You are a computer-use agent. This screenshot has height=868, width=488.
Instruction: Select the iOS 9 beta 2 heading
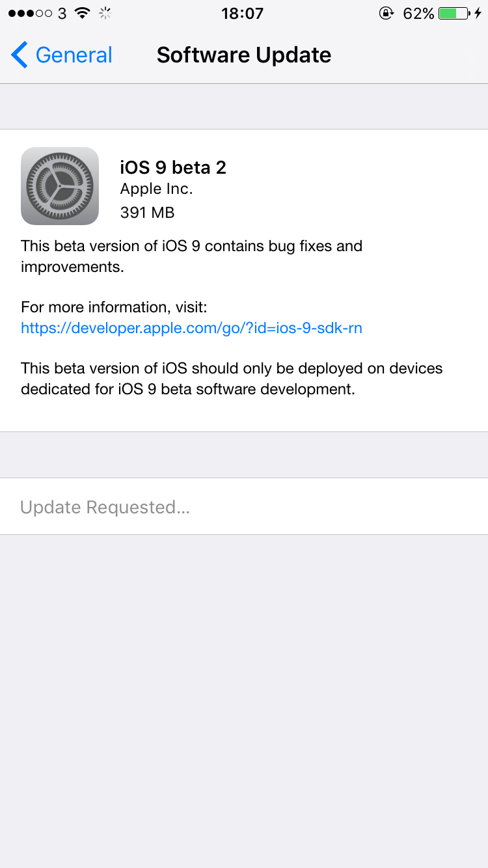pos(173,167)
